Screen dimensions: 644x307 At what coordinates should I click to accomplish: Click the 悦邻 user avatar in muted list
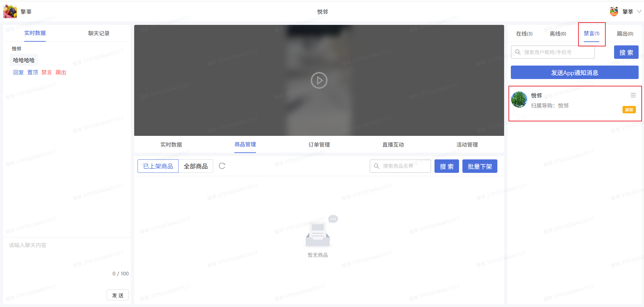519,100
